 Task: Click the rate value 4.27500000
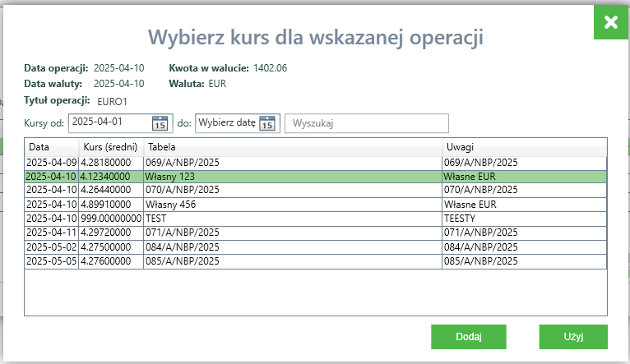[x=105, y=247]
